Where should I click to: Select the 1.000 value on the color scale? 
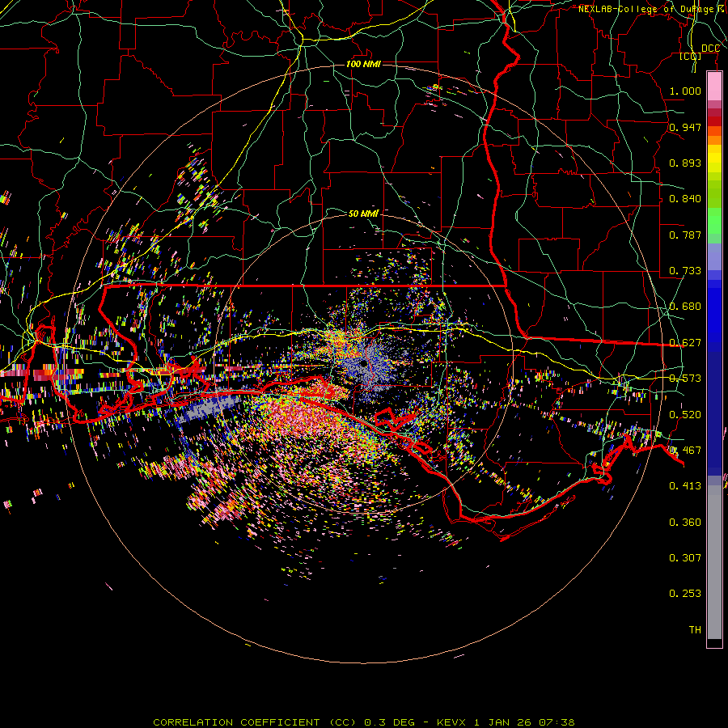685,91
